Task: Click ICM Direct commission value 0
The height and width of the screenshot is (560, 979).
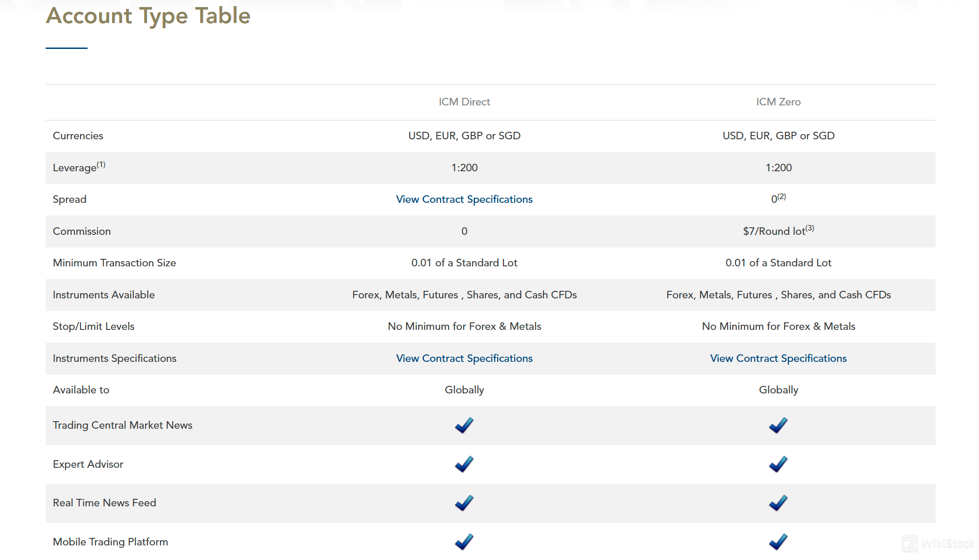Action: pos(464,232)
